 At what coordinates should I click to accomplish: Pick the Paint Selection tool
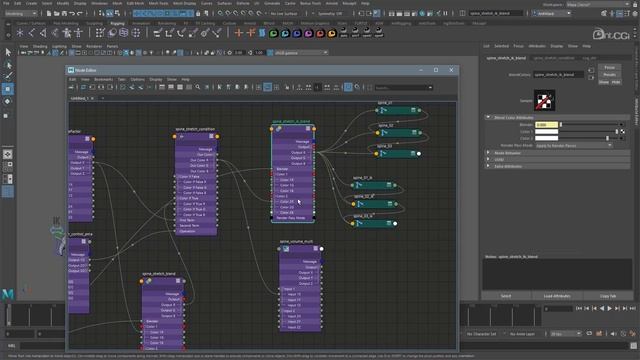click(x=8, y=76)
